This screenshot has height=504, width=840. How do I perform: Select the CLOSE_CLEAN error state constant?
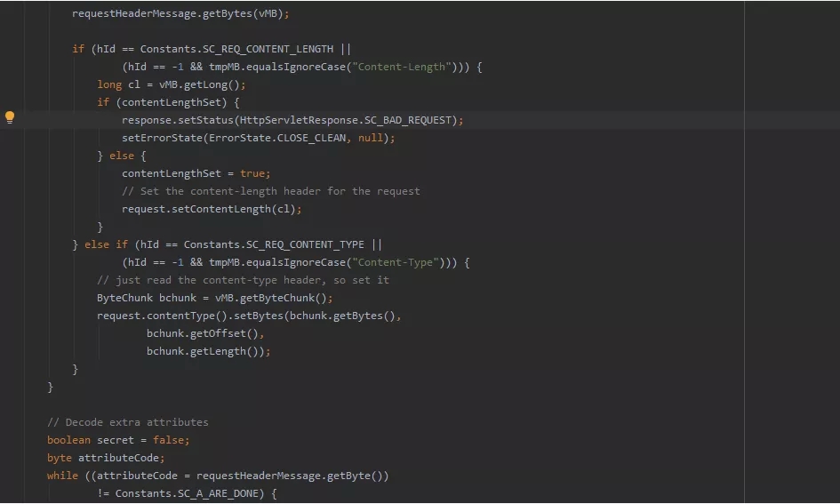tap(311, 138)
